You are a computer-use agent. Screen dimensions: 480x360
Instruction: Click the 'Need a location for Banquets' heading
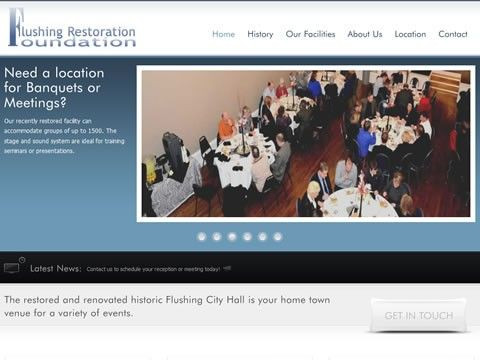[54, 88]
